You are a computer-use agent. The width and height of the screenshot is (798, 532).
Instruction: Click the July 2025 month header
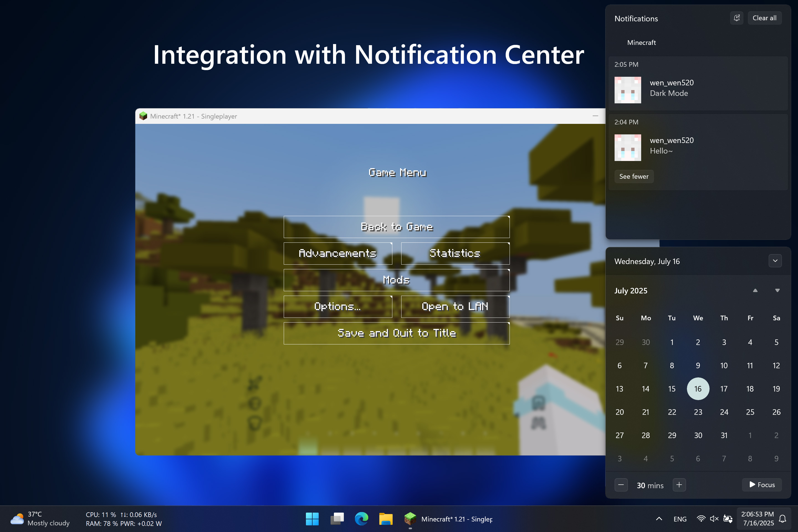tap(631, 291)
